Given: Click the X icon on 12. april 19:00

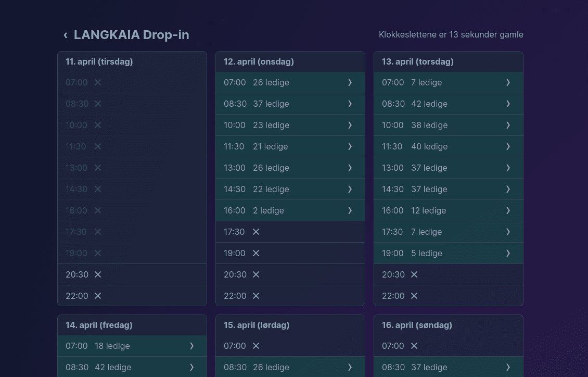Looking at the screenshot, I should 256,254.
